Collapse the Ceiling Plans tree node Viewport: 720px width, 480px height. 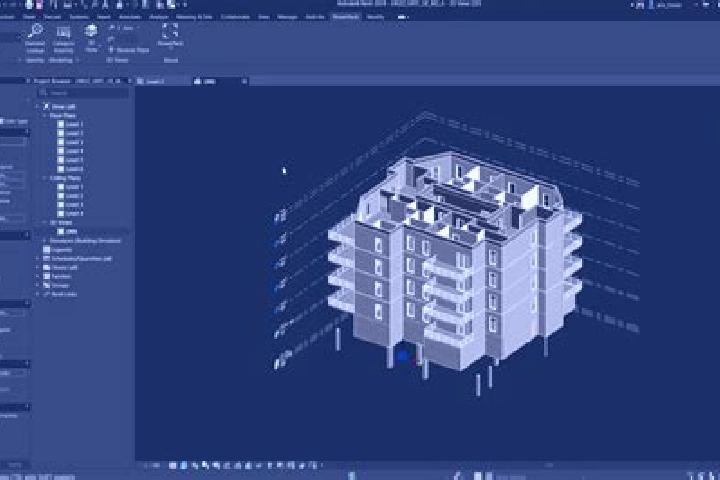click(x=45, y=178)
